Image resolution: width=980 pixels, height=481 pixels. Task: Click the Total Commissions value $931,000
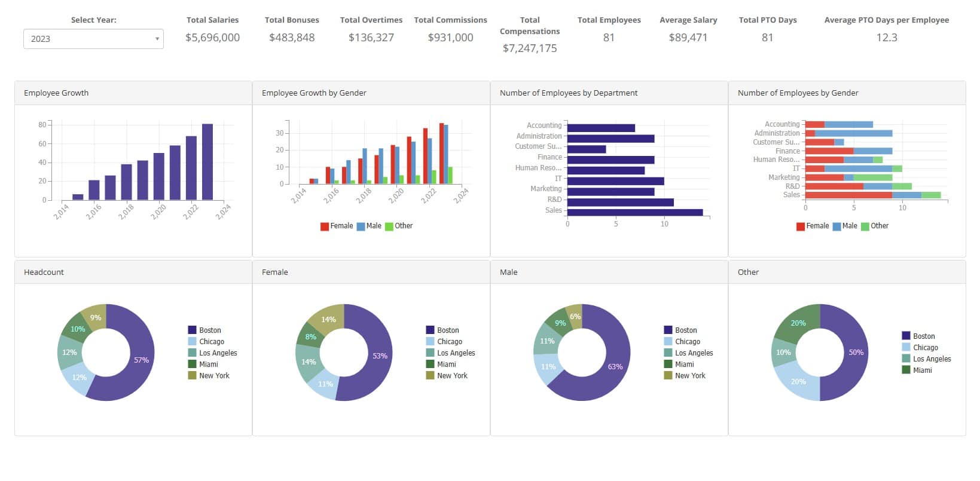click(450, 38)
